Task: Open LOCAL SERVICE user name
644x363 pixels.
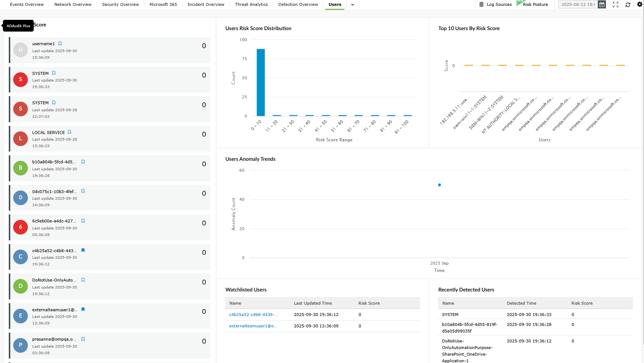Action: pyautogui.click(x=48, y=133)
